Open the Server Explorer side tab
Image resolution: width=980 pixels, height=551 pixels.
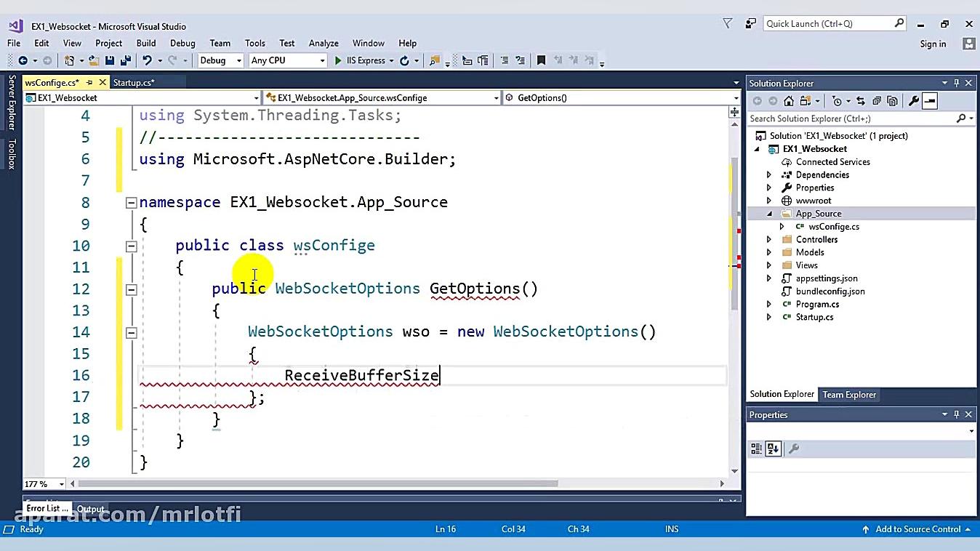[12, 102]
